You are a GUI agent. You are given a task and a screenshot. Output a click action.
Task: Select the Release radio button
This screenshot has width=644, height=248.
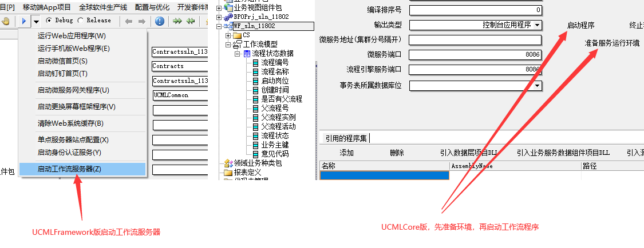pyautogui.click(x=81, y=20)
